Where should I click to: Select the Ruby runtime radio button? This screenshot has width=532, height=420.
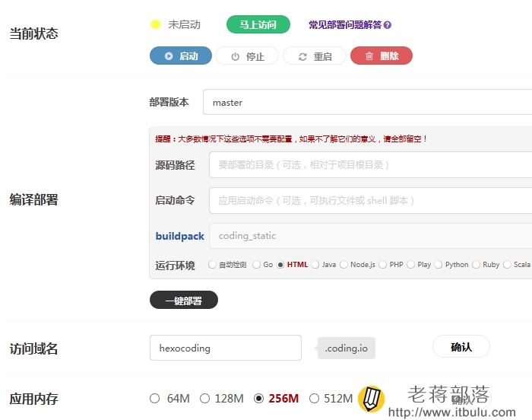[476, 264]
